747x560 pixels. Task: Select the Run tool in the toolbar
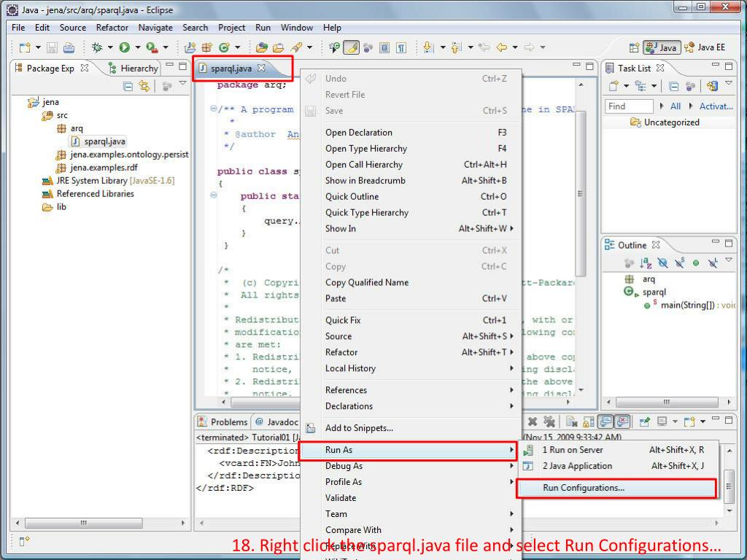click(124, 46)
